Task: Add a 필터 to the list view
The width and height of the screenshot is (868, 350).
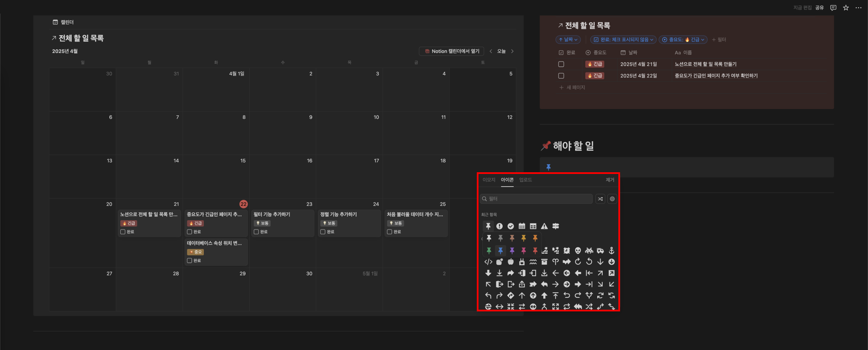Action: 719,39
